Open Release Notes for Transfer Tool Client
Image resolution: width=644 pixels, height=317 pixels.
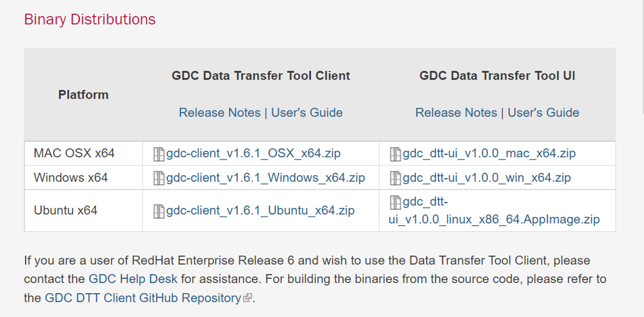click(220, 113)
